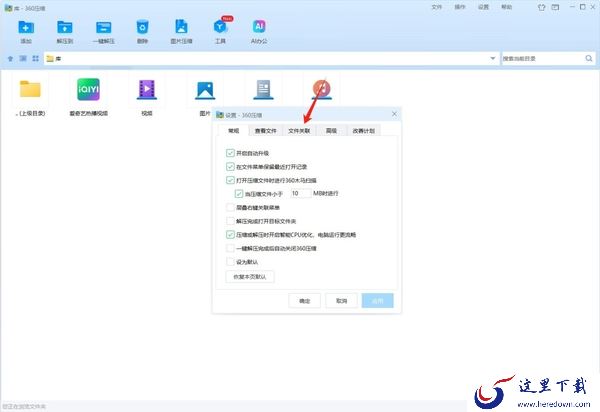The image size is (600, 412).
Task: Click the 解压到 (Extract to) toolbar icon
Action: (65, 28)
